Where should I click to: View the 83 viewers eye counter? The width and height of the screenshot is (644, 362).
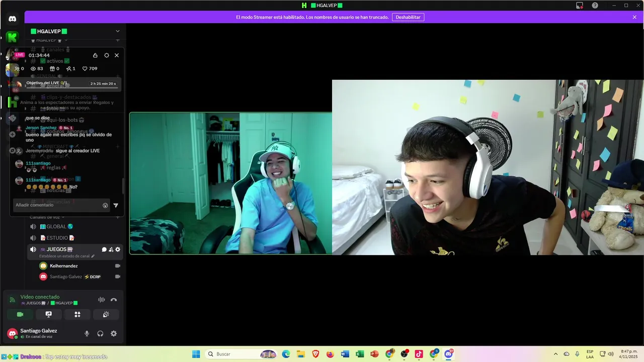pyautogui.click(x=37, y=69)
